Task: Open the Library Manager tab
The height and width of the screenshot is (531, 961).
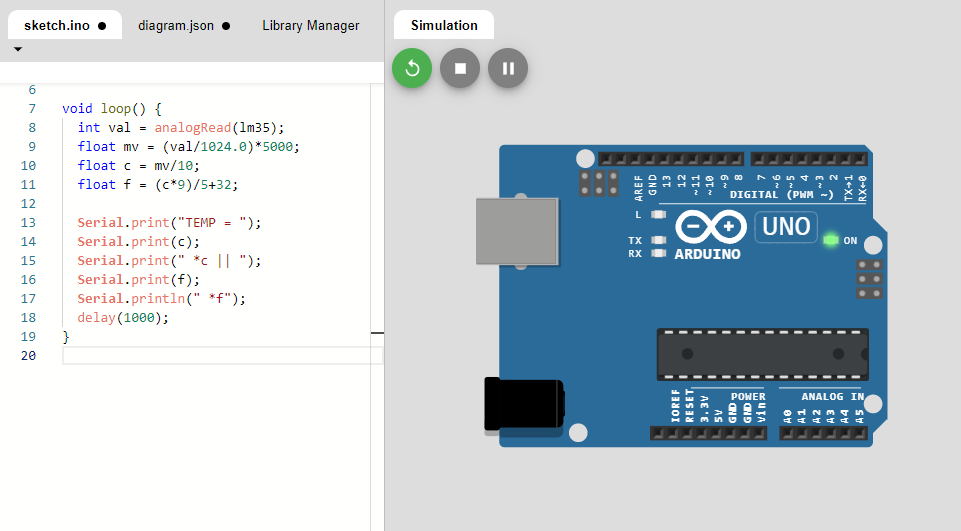Action: pos(311,26)
